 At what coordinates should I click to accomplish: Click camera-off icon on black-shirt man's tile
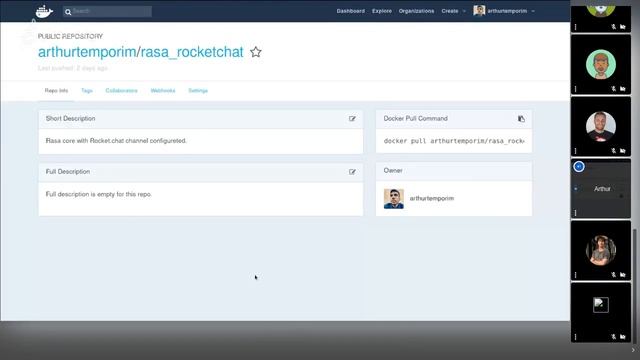point(622,151)
